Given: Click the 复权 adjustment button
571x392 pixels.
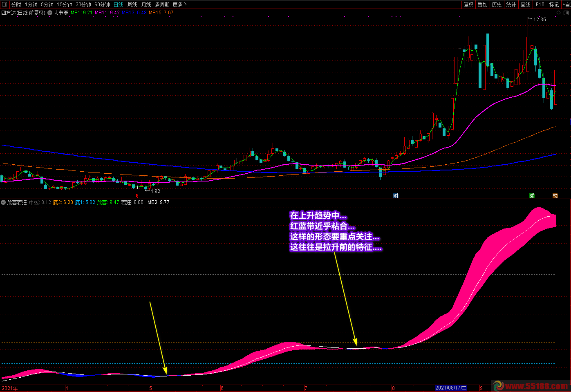Looking at the screenshot, I should tap(468, 4).
